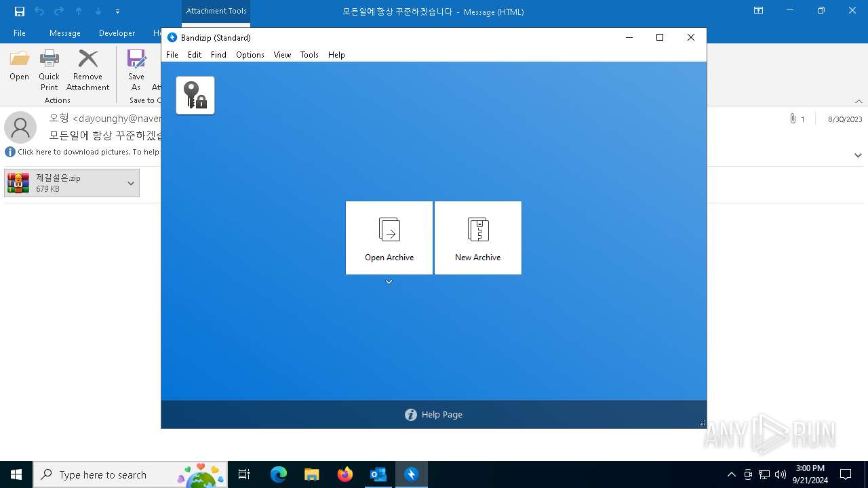Open the Bandizip Help menu
This screenshot has width=868, height=488.
[x=336, y=55]
